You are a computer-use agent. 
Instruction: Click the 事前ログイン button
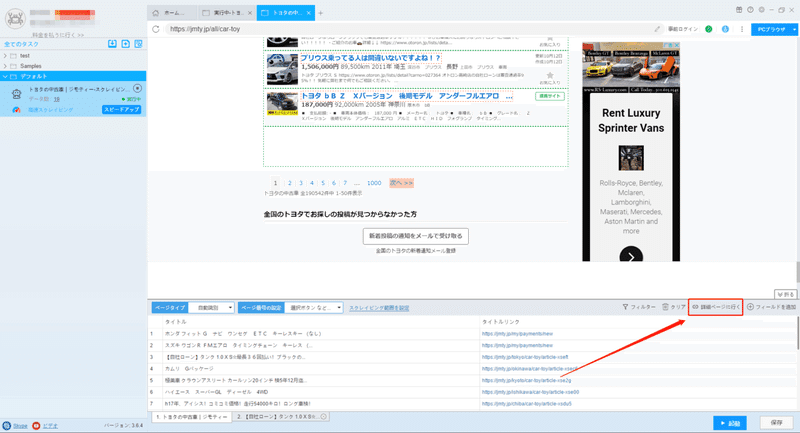(683, 29)
